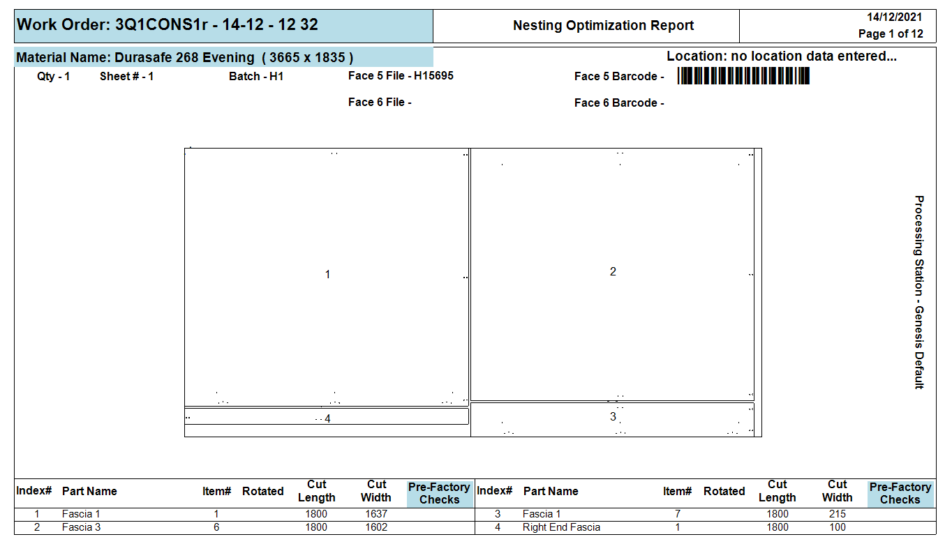The width and height of the screenshot is (952, 560).
Task: Click the Sheet # - 1 label
Action: (x=126, y=77)
